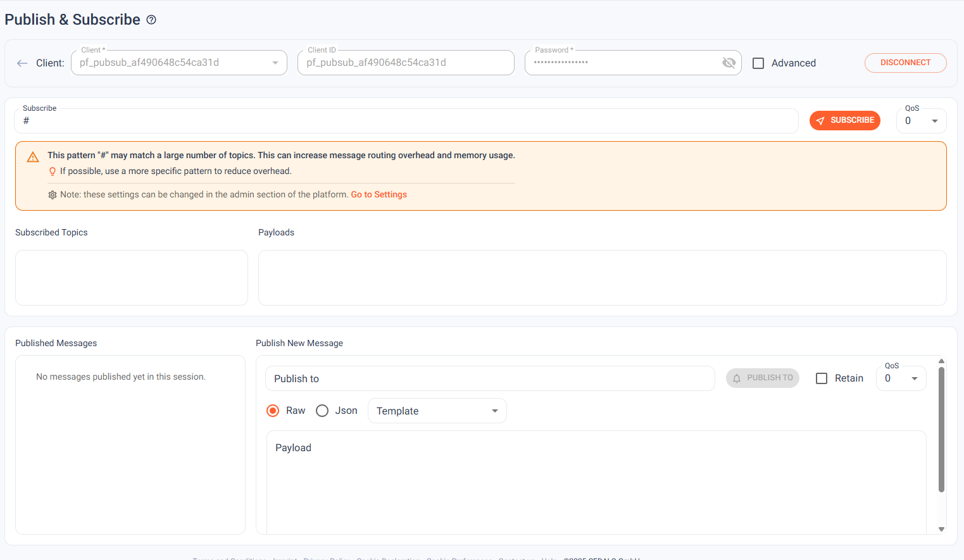Click the 'Published Messages' heading
The width and height of the screenshot is (964, 560).
pos(56,343)
